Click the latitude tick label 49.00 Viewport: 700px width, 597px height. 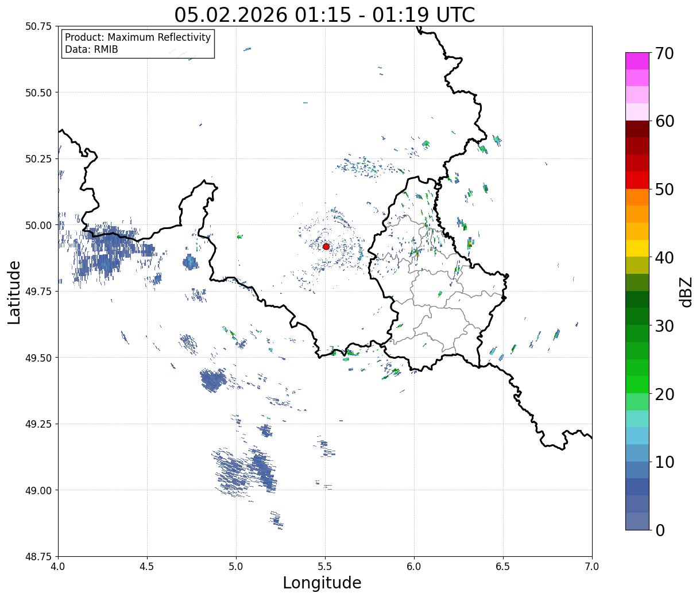(x=38, y=490)
